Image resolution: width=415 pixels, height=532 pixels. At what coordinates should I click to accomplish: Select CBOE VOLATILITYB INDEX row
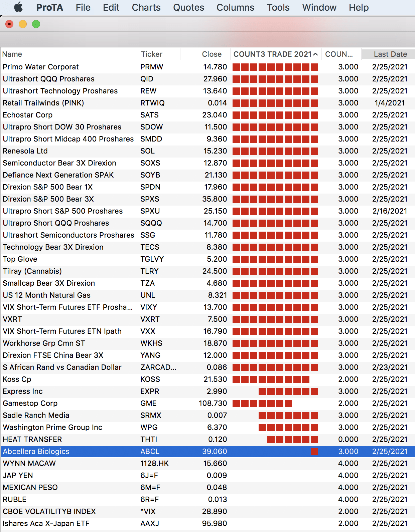click(207, 511)
